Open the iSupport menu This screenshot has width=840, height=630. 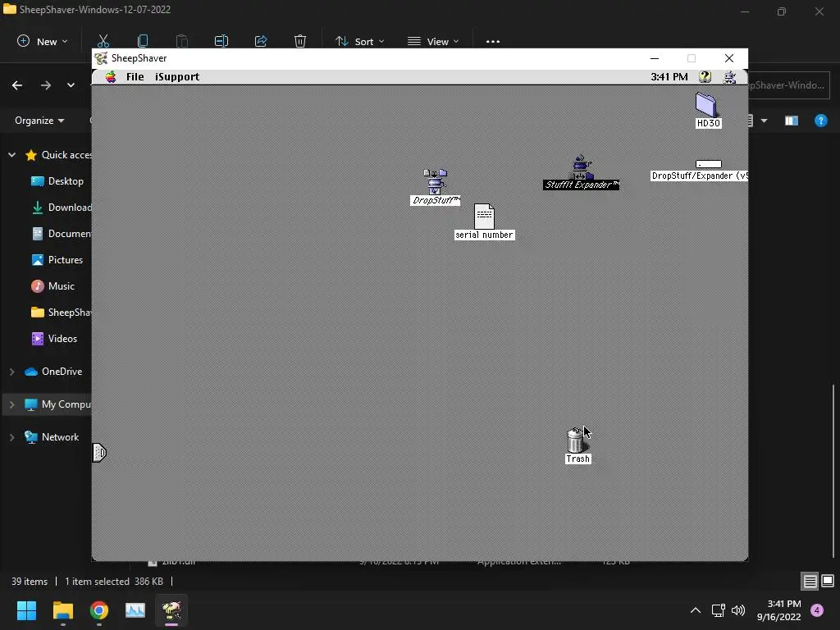(177, 76)
